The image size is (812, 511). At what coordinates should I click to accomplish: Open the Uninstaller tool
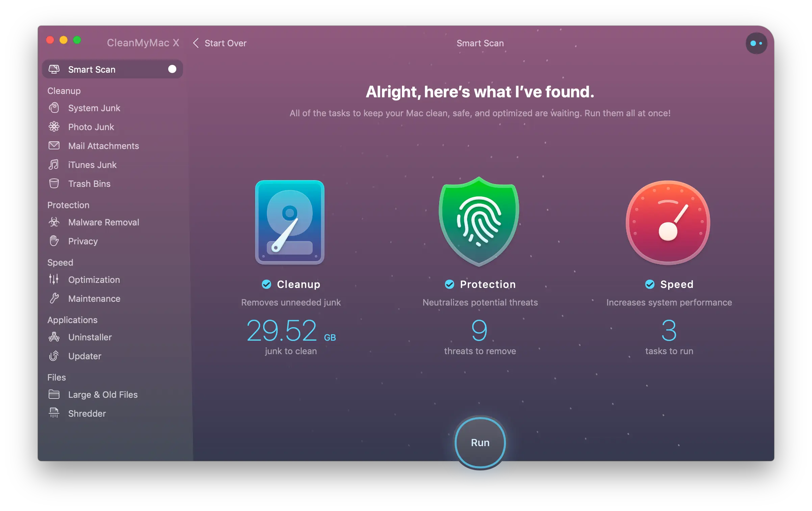[x=90, y=337]
